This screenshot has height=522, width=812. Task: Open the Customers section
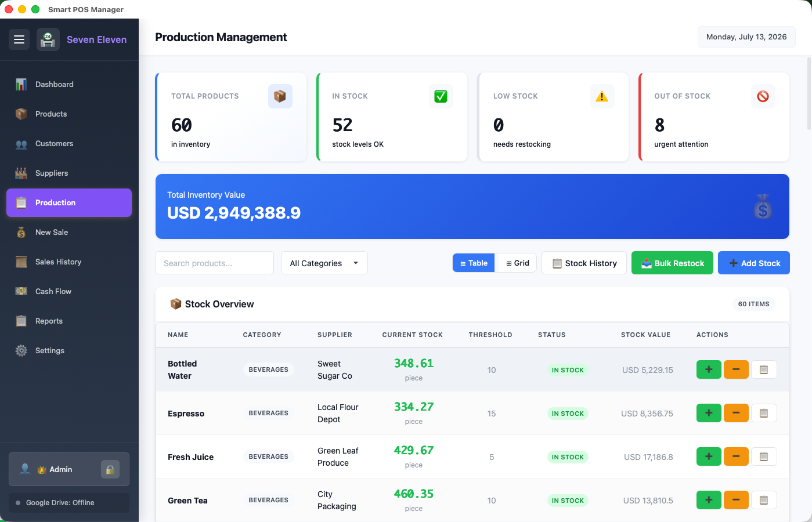click(x=69, y=143)
